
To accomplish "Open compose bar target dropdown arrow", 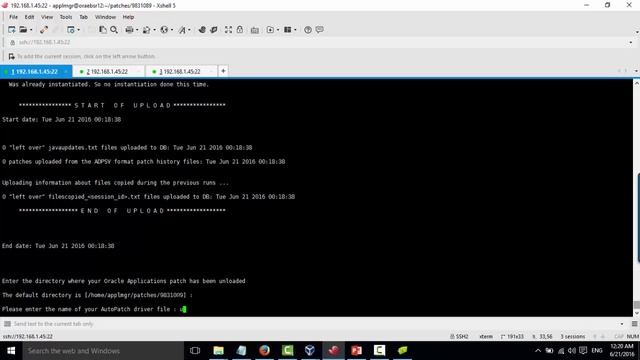I will pos(622,324).
